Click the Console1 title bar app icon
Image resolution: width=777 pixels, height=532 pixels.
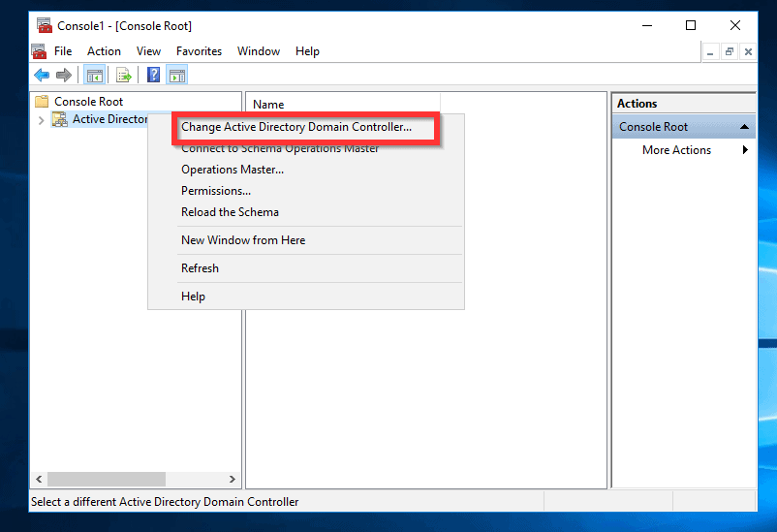coord(45,25)
